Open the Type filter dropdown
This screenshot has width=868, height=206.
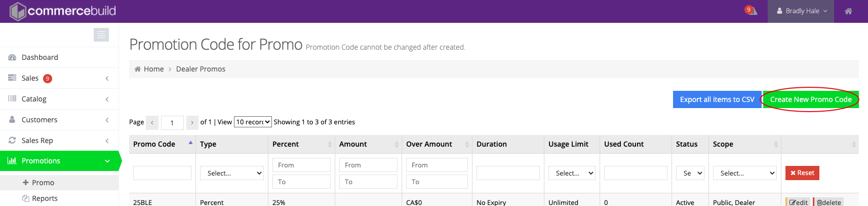(x=231, y=173)
